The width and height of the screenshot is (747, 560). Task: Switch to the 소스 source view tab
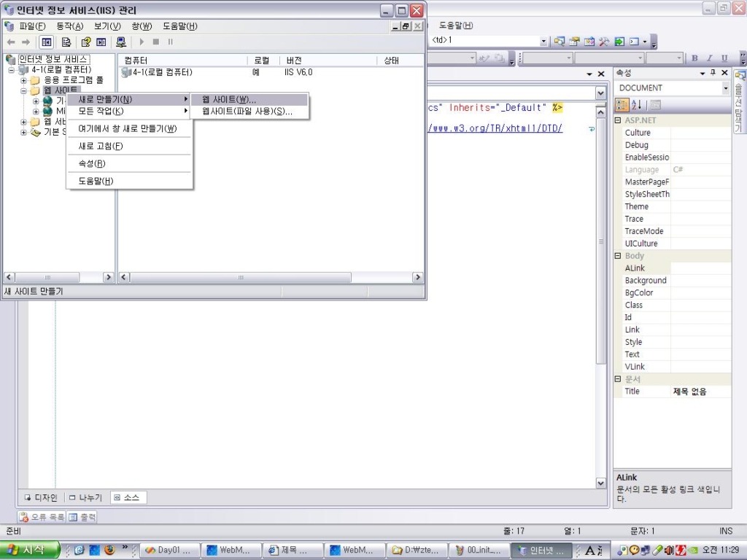pyautogui.click(x=127, y=497)
